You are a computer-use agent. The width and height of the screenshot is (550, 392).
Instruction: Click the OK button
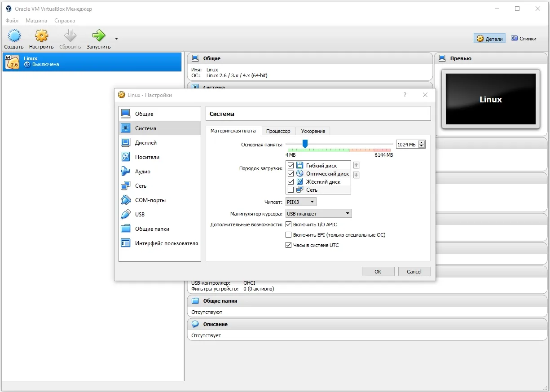(x=378, y=272)
